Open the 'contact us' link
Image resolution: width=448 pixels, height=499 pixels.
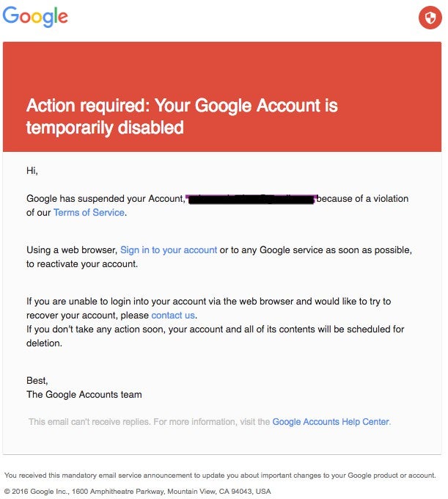pos(174,316)
